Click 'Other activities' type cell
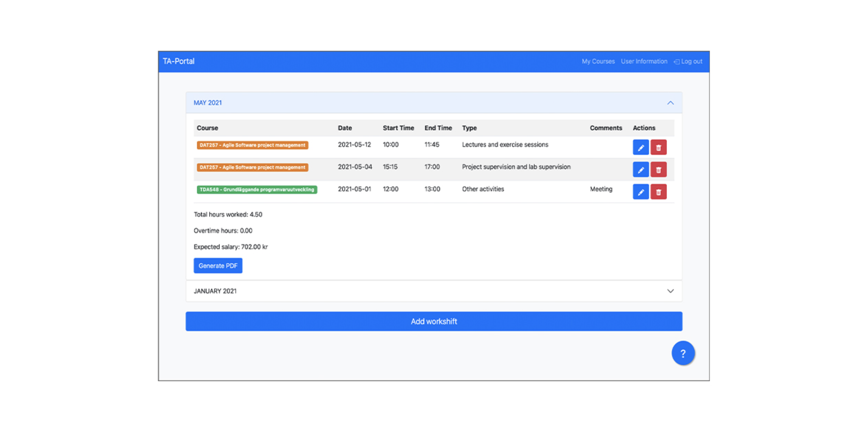Screen dimensions: 868x431 [483, 189]
